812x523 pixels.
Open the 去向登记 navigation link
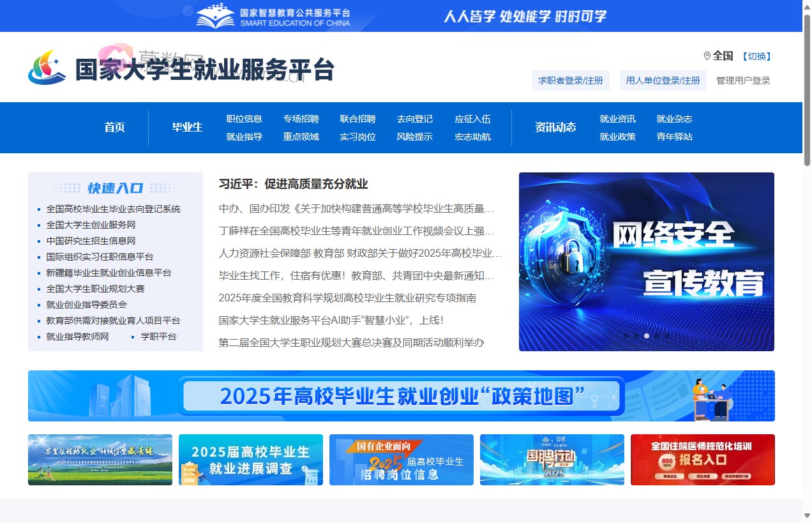click(x=414, y=119)
